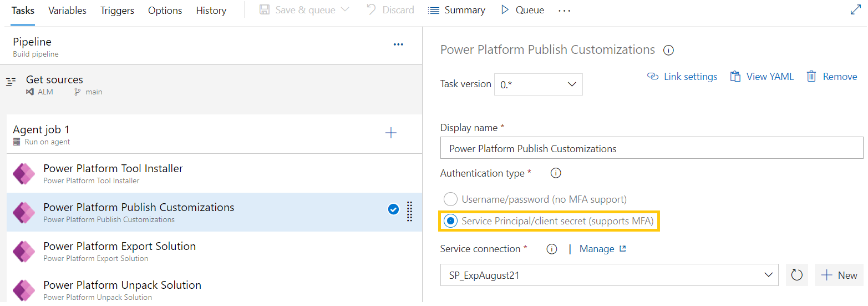Image resolution: width=868 pixels, height=306 pixels.
Task: Click the Publish Customizations task icon
Action: (x=24, y=213)
